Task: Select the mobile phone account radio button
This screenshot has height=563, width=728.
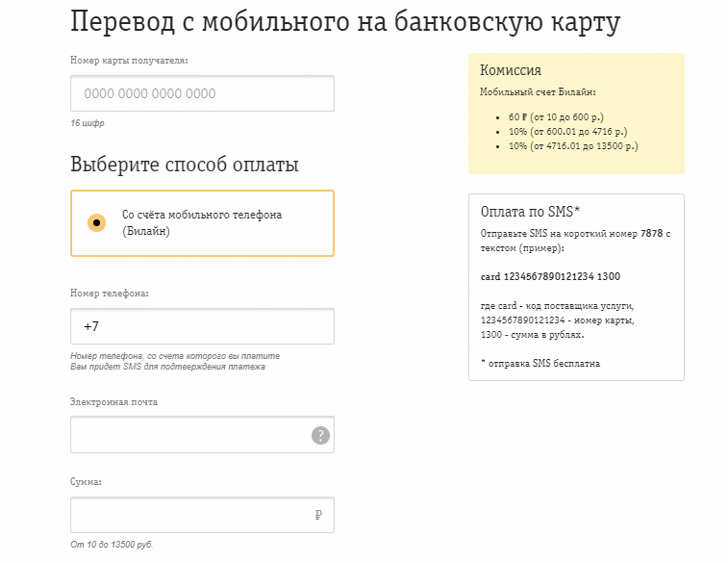Action: coord(96,223)
